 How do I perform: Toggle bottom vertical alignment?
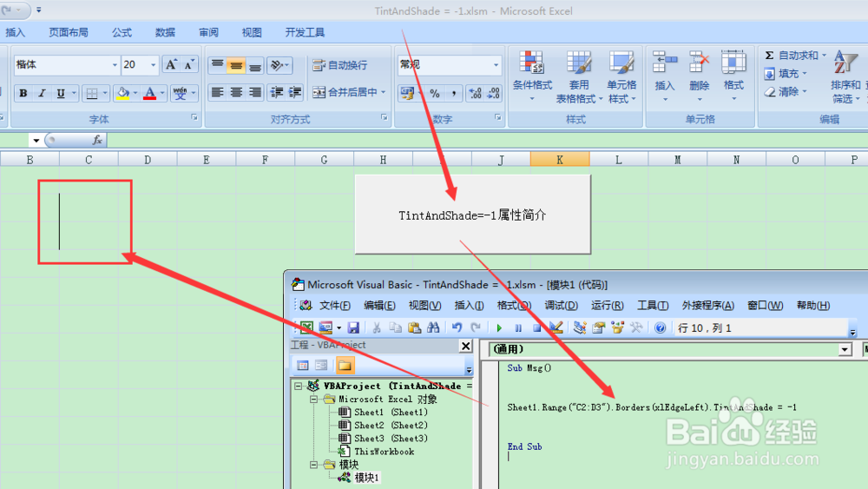coord(254,65)
